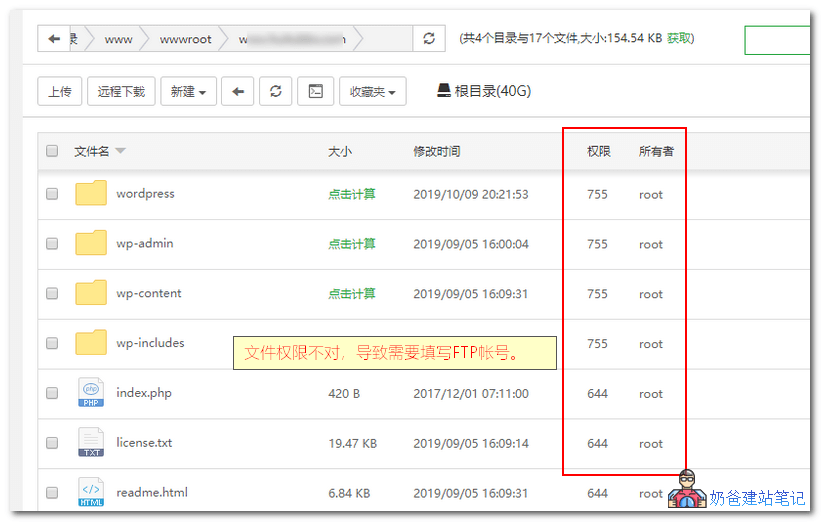Toggle the select-all checkbox in header
The height and width of the screenshot is (522, 821).
pos(52,152)
